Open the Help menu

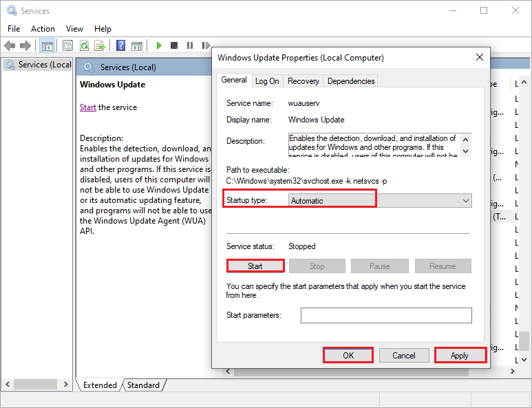[x=103, y=29]
